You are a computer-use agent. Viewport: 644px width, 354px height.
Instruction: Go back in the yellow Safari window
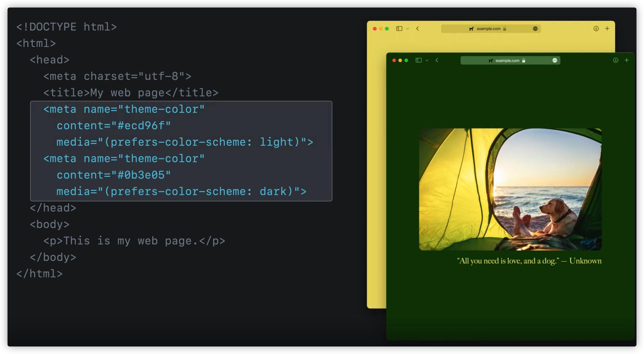click(x=418, y=29)
